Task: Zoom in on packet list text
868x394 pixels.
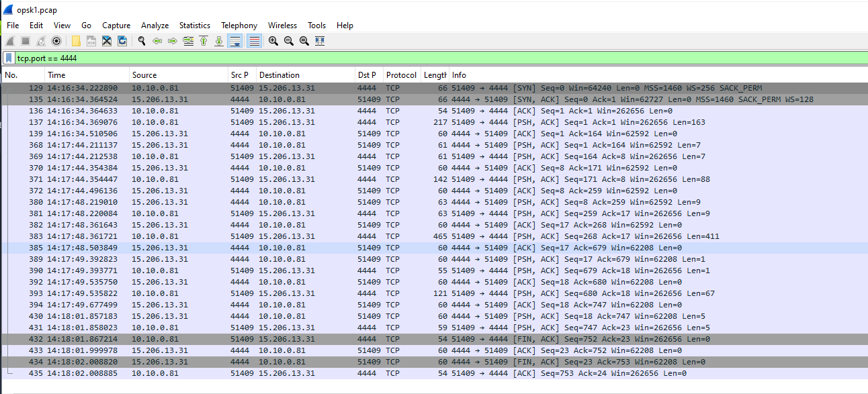Action: [x=273, y=41]
